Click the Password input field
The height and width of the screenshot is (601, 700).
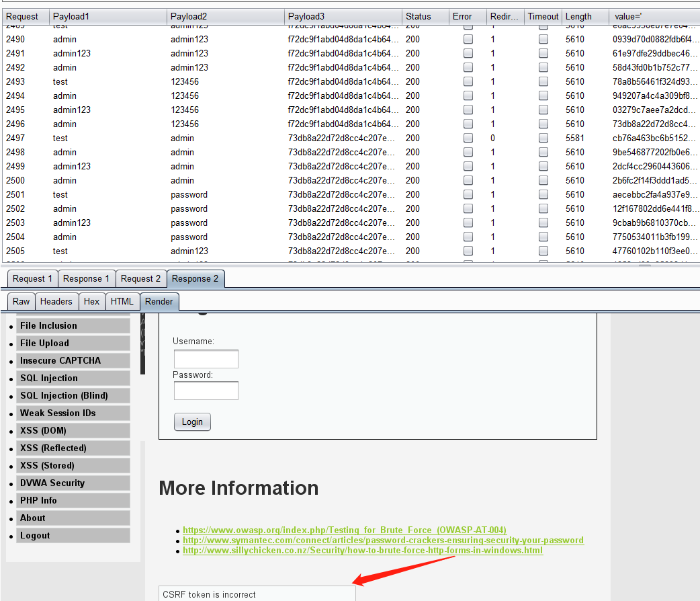pyautogui.click(x=206, y=391)
